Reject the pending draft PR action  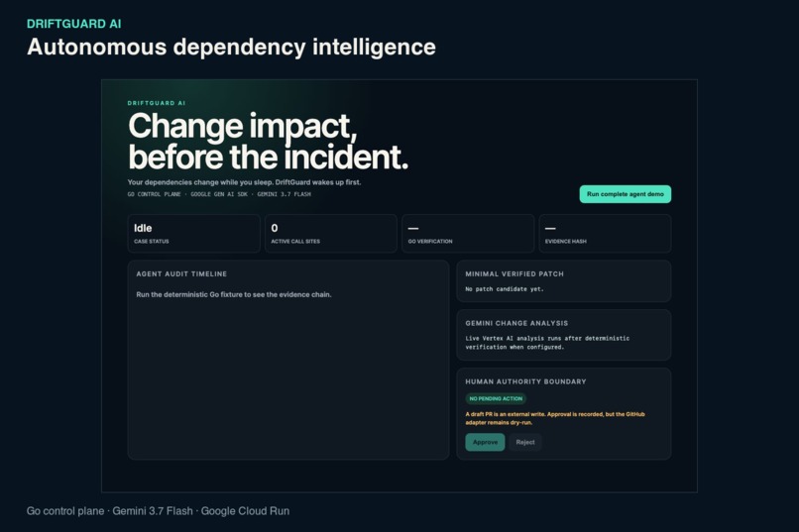524,442
